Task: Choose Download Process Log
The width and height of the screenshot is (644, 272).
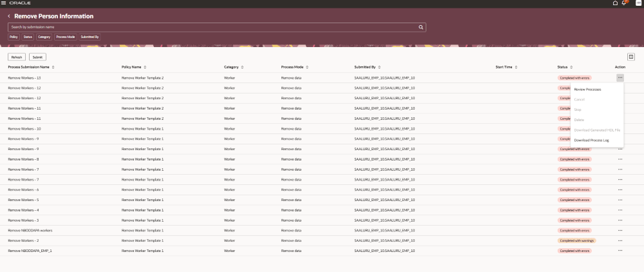Action: click(597, 140)
